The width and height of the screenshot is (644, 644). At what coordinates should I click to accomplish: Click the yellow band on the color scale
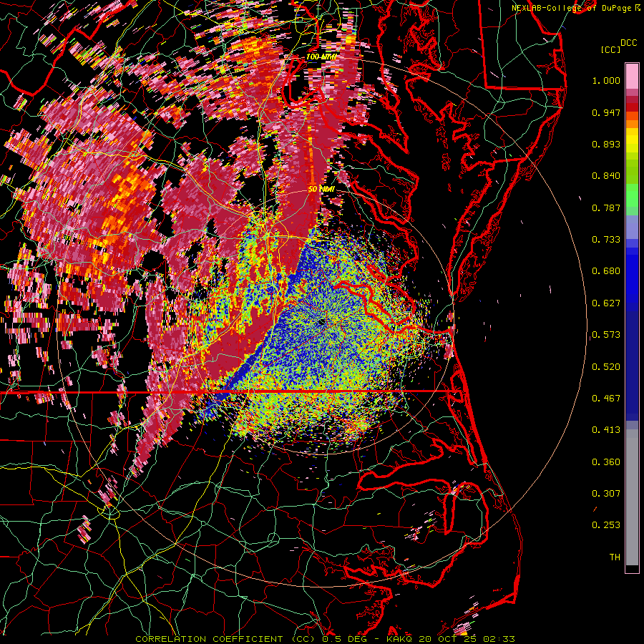point(632,140)
